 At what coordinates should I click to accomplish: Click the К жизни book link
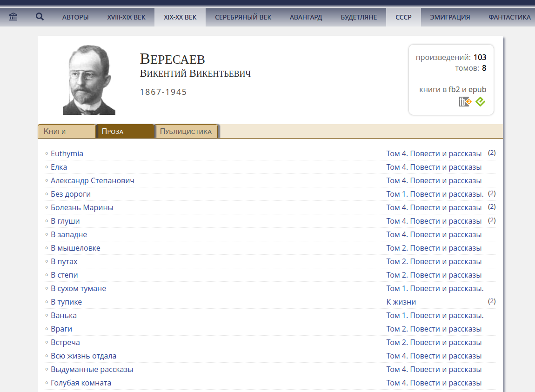[401, 302]
